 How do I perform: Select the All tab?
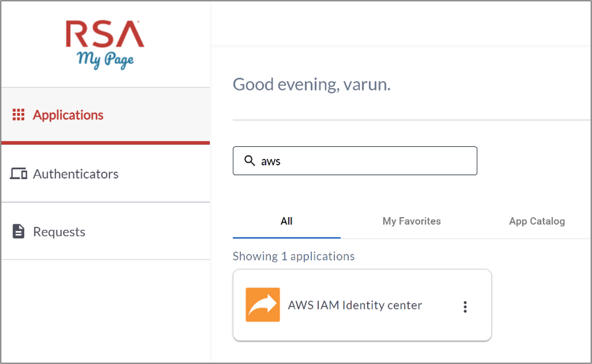click(x=287, y=221)
